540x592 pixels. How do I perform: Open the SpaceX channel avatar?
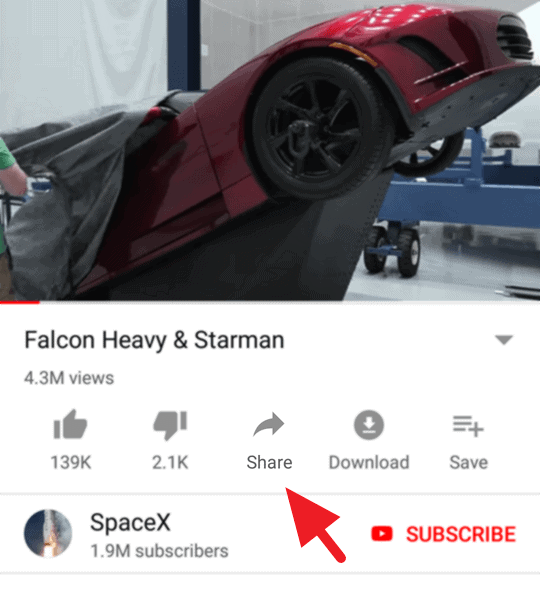click(x=48, y=533)
